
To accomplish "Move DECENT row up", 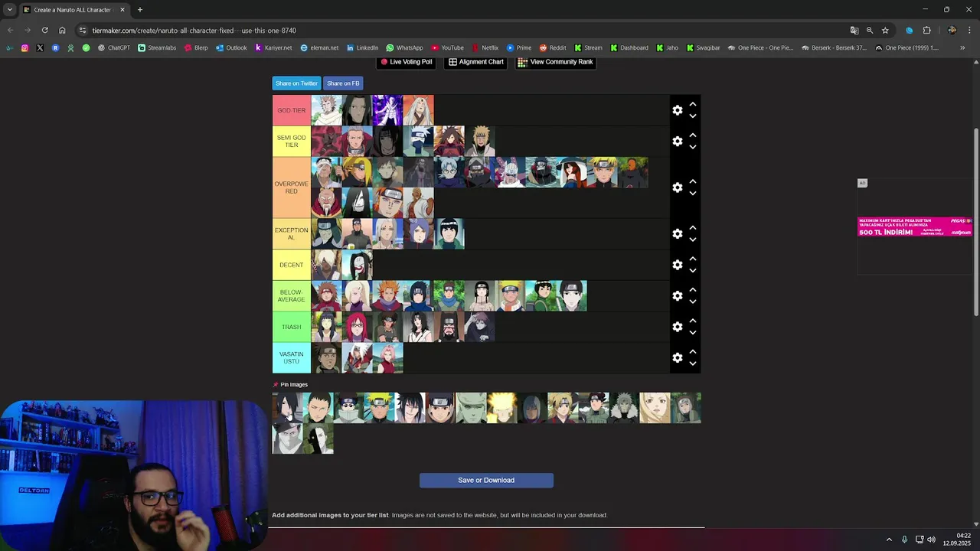I will (693, 259).
